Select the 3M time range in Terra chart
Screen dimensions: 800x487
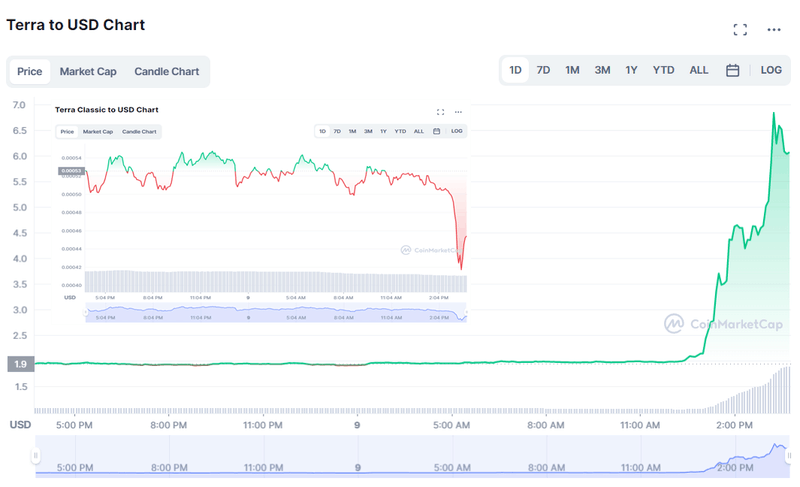tap(602, 70)
